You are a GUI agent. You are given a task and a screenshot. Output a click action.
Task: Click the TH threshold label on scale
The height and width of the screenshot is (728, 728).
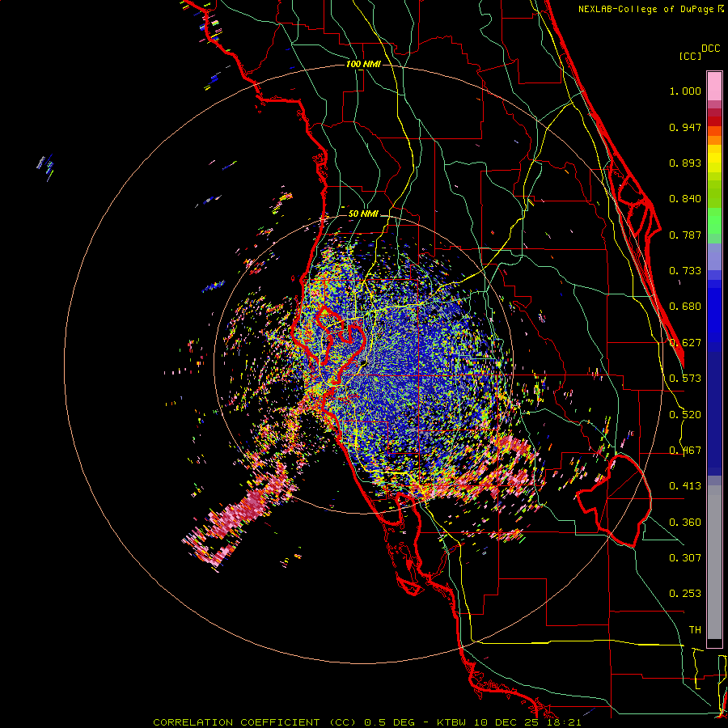(x=695, y=630)
